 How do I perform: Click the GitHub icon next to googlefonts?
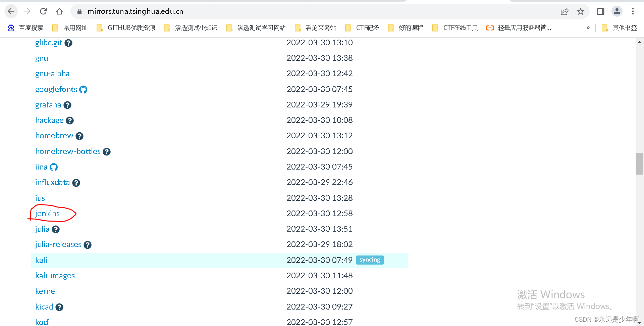(83, 90)
